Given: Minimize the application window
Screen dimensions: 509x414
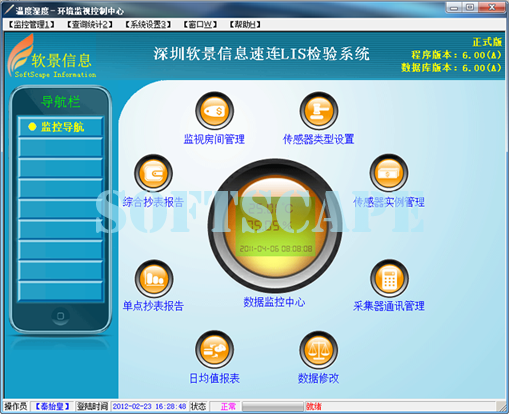Looking at the screenshot, I should 454,7.
